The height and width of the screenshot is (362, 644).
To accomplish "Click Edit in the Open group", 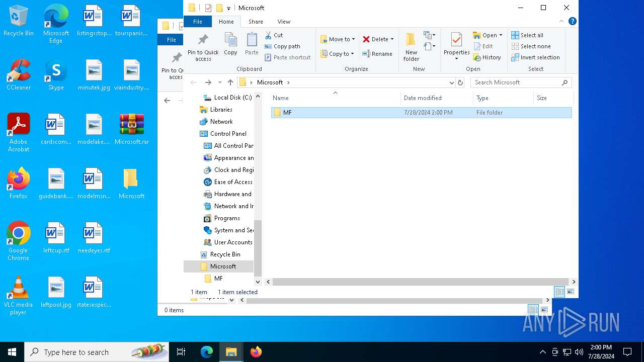I will click(483, 46).
